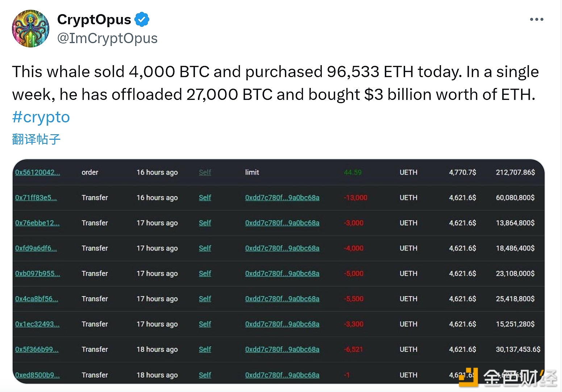This screenshot has height=392, width=562.
Task: Click the CryptOpus profile avatar
Action: 30,29
